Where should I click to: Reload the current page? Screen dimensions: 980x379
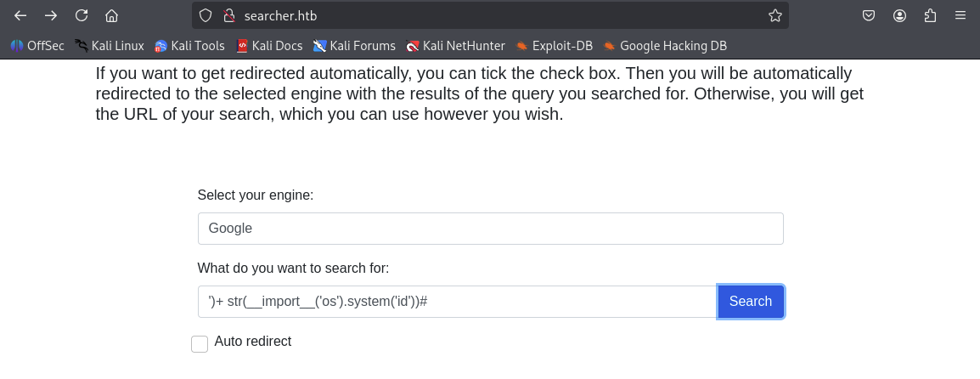pyautogui.click(x=82, y=15)
